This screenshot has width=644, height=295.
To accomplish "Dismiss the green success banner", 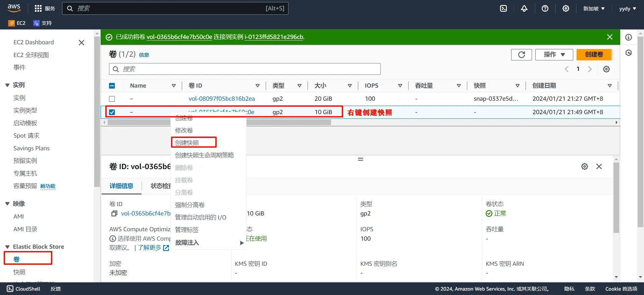I will (x=610, y=37).
